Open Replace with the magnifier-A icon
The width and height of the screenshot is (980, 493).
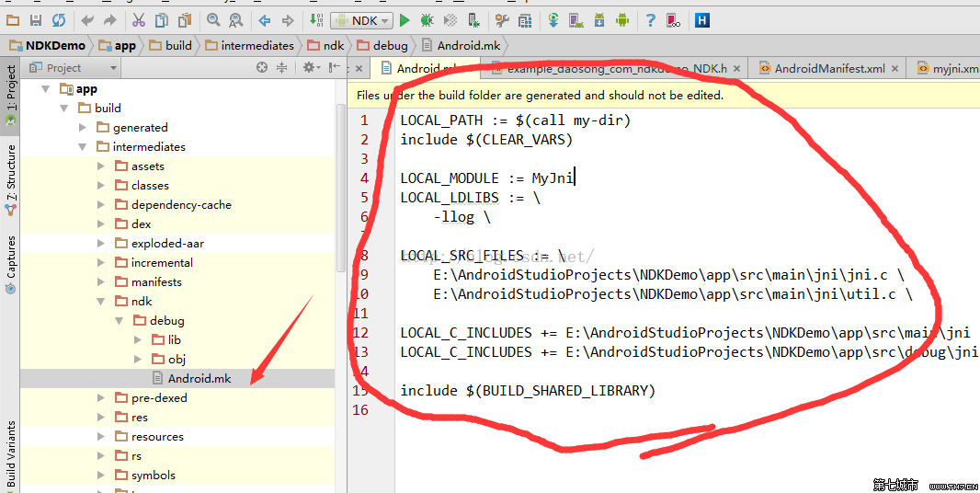(235, 20)
